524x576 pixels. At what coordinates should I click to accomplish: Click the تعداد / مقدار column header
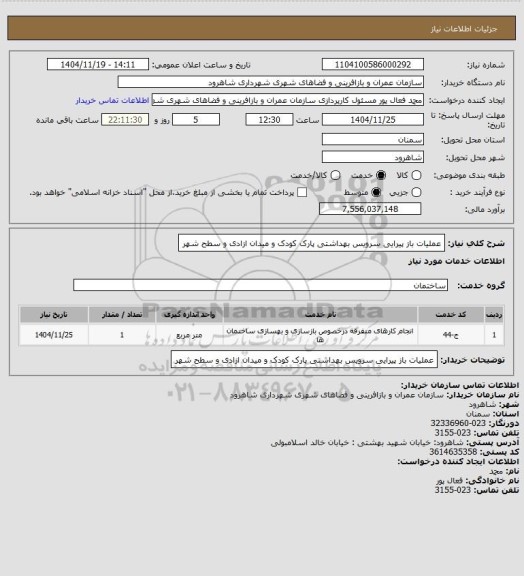122,315
